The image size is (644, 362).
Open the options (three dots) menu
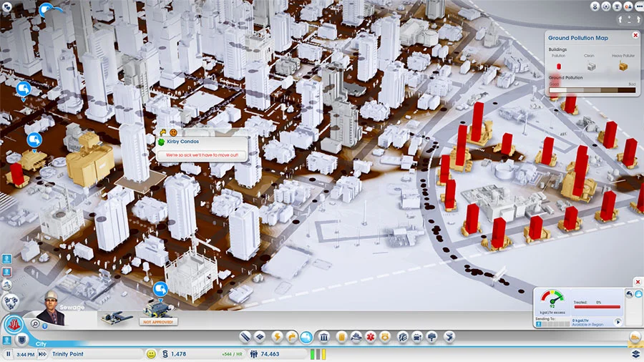[x=639, y=6]
